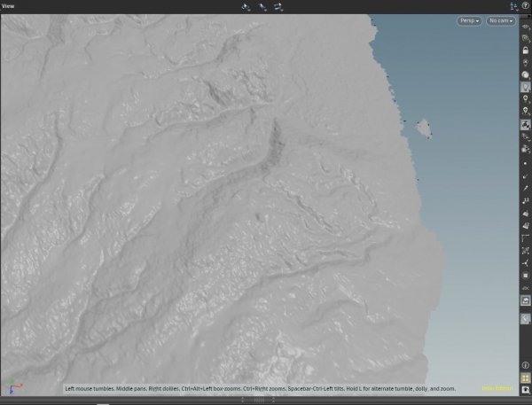This screenshot has height=405, width=532.
Task: Open the first select-tool icon in top bar
Action: 246,7
